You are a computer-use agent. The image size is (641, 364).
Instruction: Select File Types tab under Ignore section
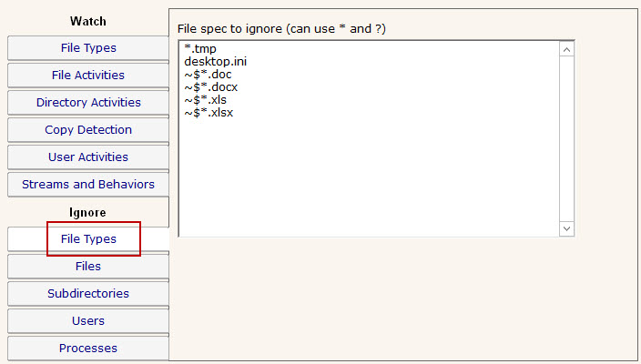pyautogui.click(x=88, y=239)
